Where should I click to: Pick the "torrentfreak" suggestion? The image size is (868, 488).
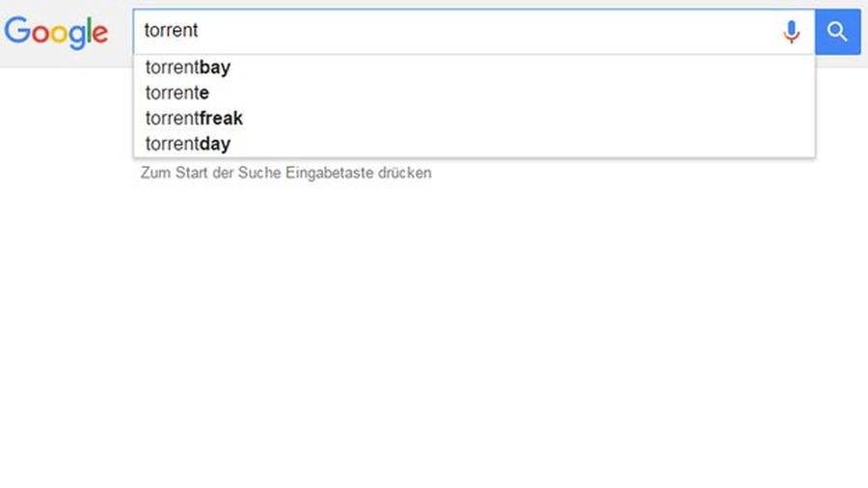point(194,119)
